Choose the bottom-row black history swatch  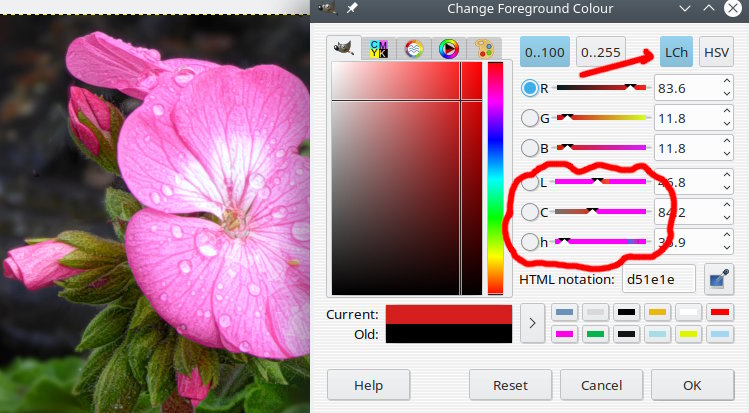point(626,334)
